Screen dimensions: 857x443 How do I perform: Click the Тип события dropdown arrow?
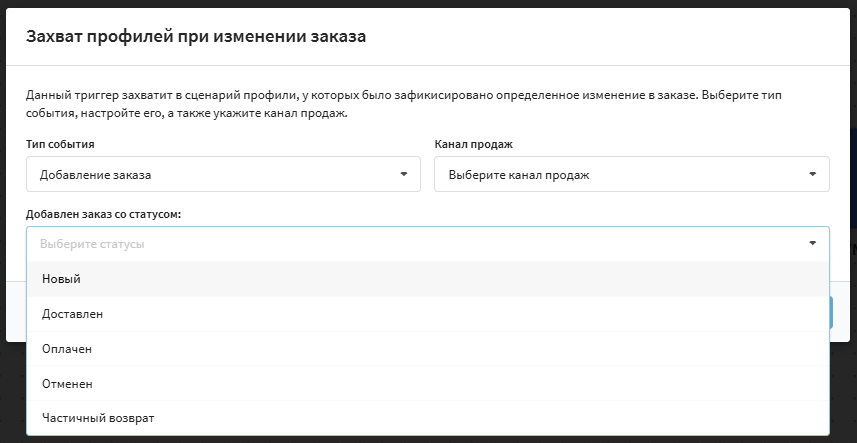[404, 174]
